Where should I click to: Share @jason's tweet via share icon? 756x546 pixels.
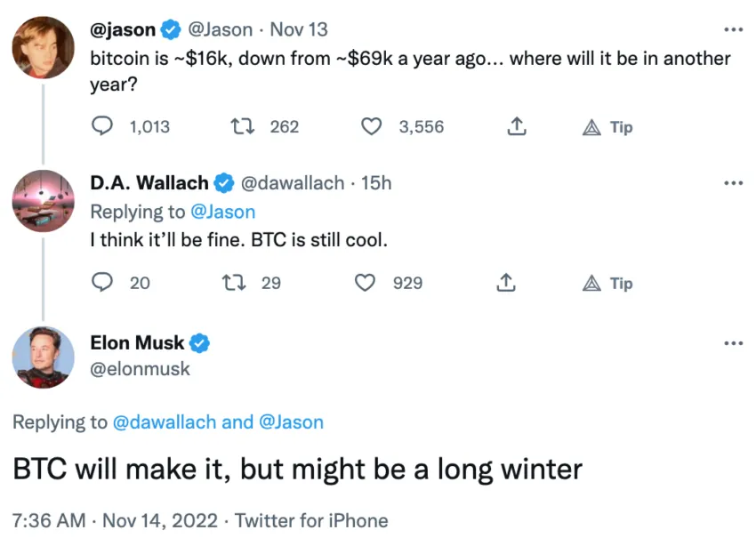point(517,126)
